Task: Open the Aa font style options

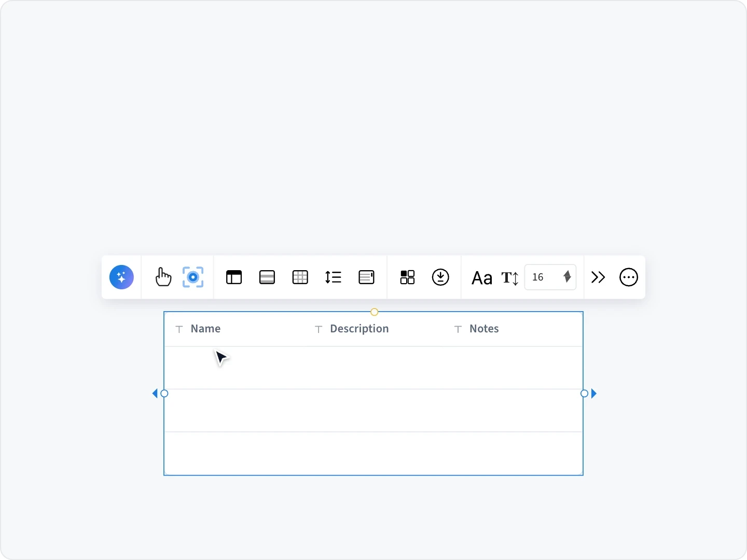Action: pyautogui.click(x=481, y=278)
